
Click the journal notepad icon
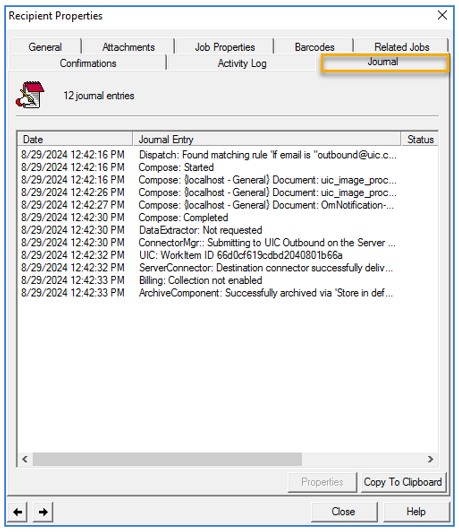click(30, 95)
